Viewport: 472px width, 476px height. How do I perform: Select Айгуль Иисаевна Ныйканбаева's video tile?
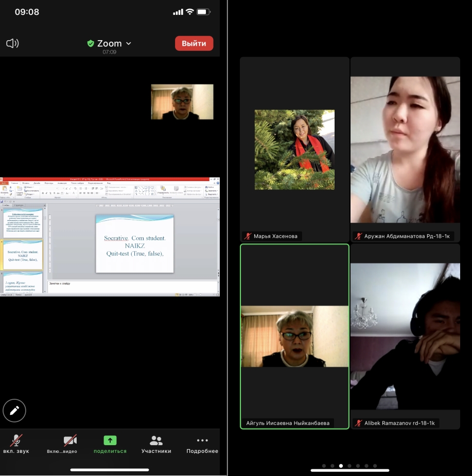[x=294, y=336]
